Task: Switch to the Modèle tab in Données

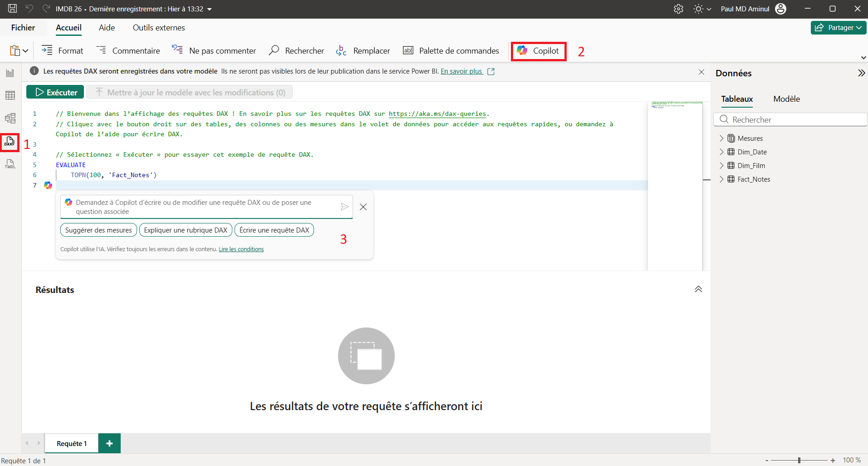Action: point(786,99)
